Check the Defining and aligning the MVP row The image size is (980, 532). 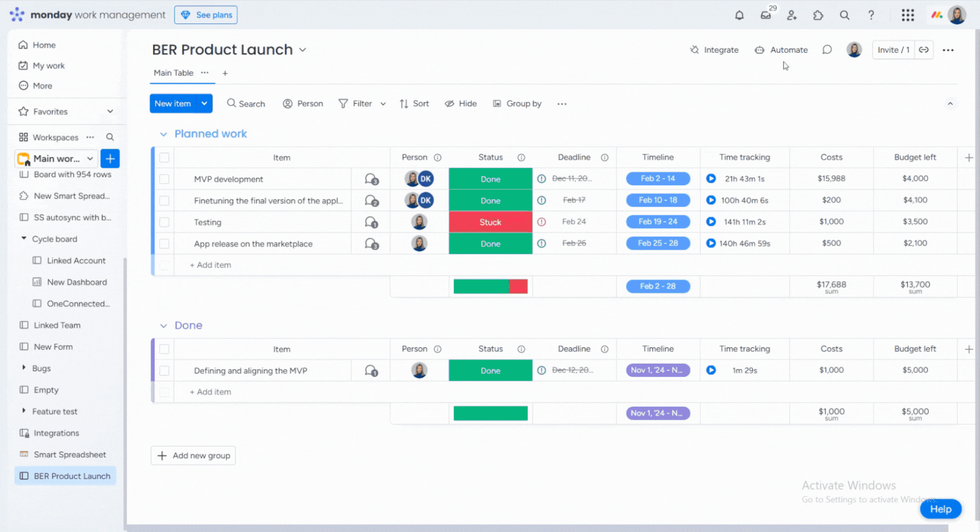[x=164, y=370]
